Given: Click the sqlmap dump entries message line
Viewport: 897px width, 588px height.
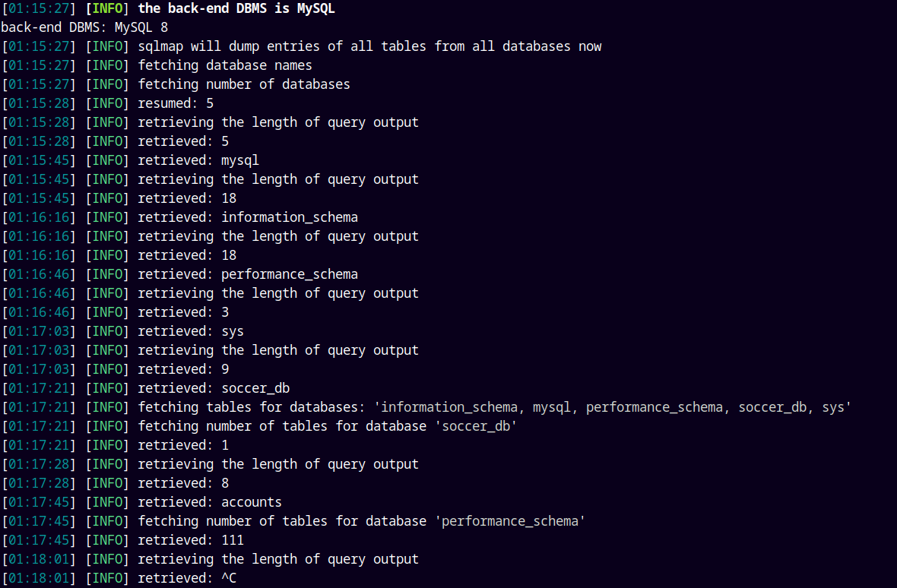Looking at the screenshot, I should click(369, 46).
